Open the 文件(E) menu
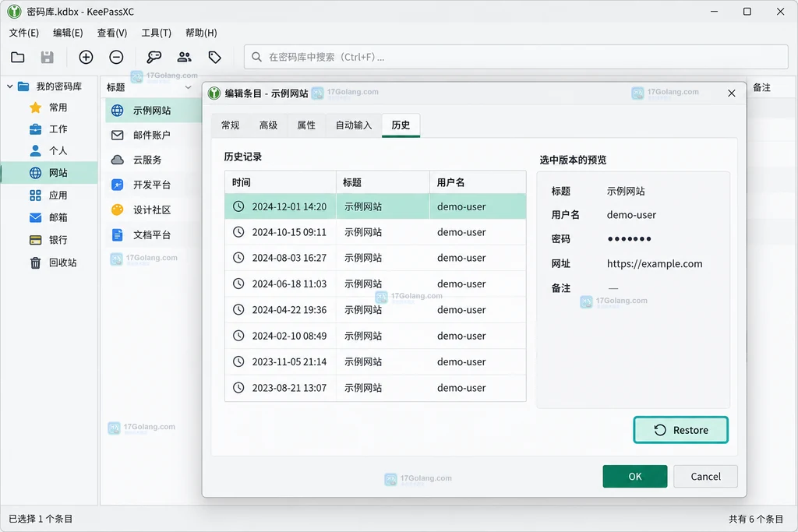The height and width of the screenshot is (532, 798). (x=24, y=33)
